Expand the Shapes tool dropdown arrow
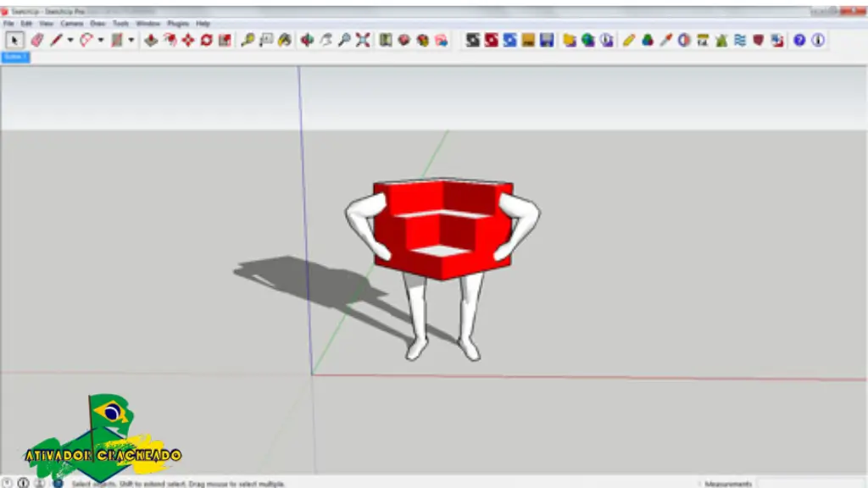868x488 pixels. pos(131,40)
